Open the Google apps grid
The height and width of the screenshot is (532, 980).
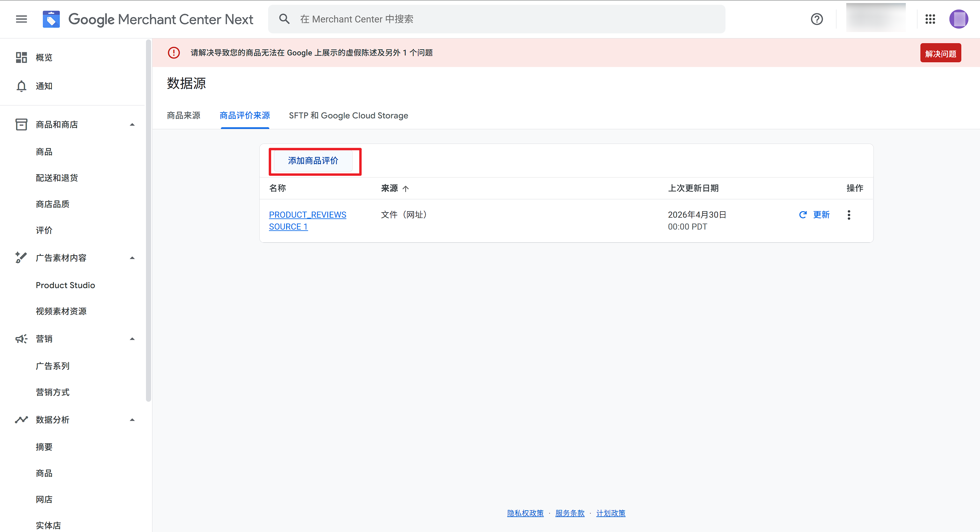click(x=930, y=19)
